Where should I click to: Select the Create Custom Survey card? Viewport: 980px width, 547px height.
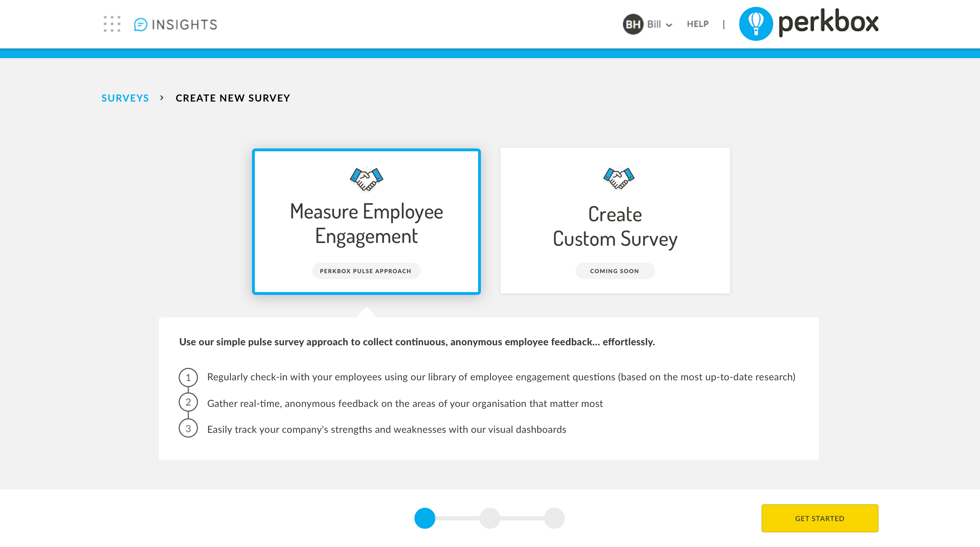615,221
